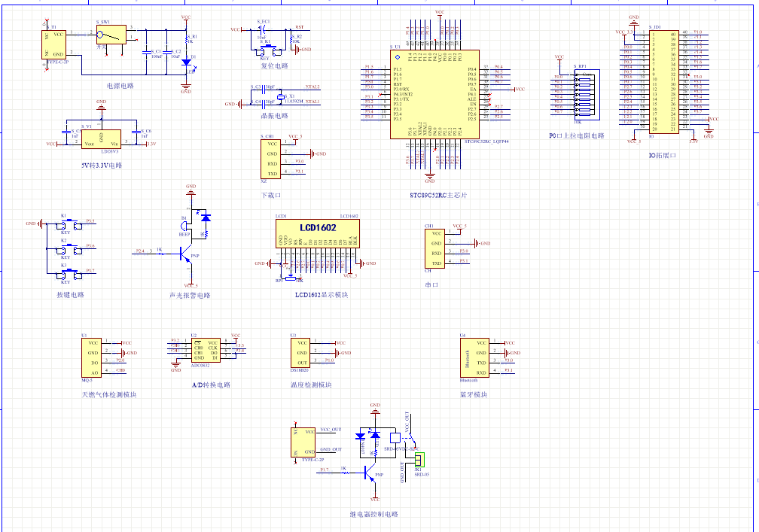Click the 下载口 label

[x=271, y=196]
